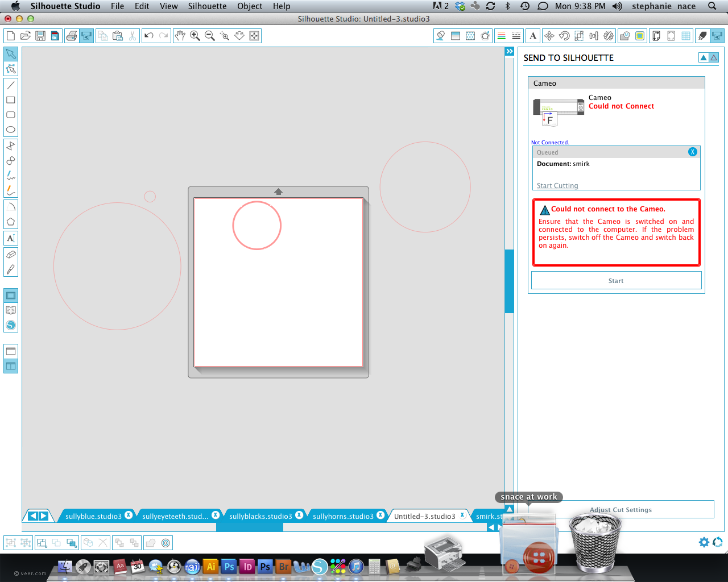
Task: Toggle the cutting mat load arrow
Action: (x=279, y=192)
